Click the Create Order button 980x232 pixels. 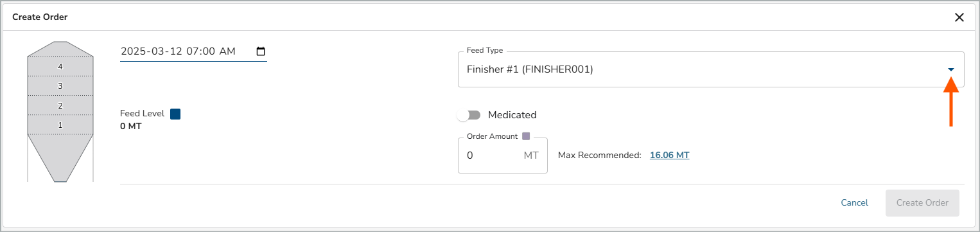(x=922, y=203)
